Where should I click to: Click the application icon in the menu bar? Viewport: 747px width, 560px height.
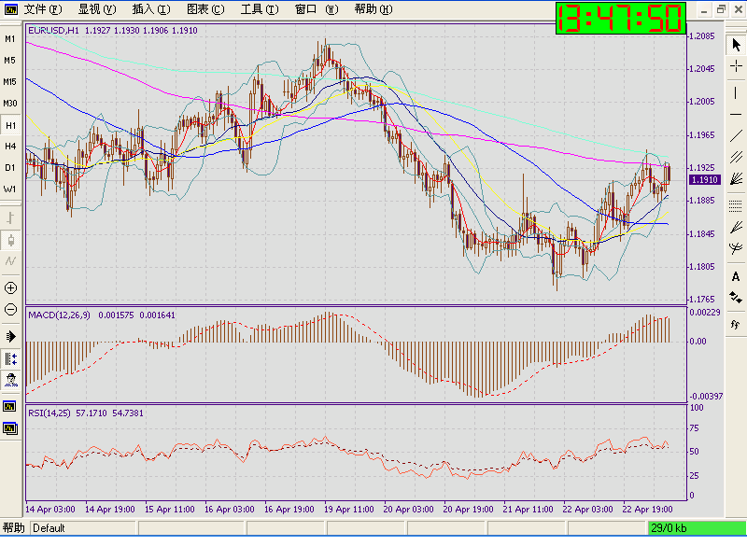click(10, 9)
